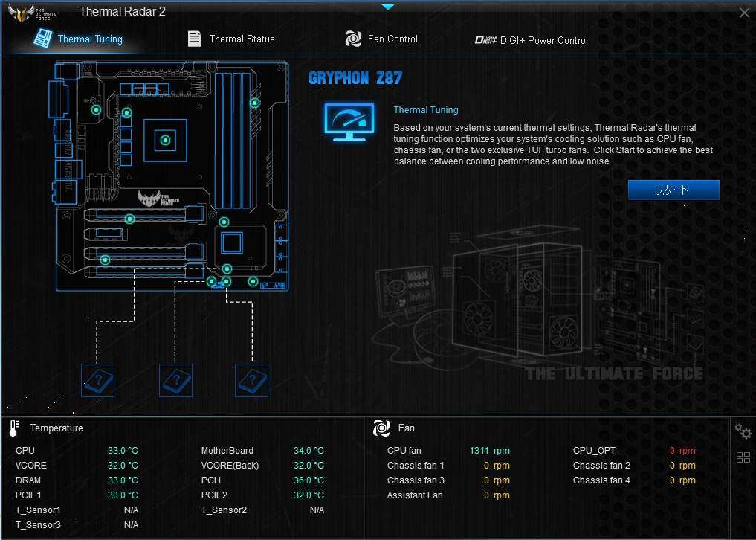The image size is (756, 540).
Task: Click the T_Sensor3 label
Action: pos(38,526)
